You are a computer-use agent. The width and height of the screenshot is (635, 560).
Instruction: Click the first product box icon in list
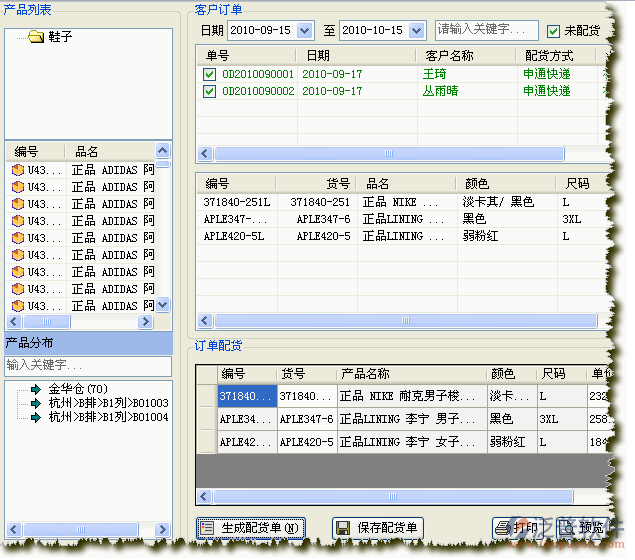tap(18, 170)
